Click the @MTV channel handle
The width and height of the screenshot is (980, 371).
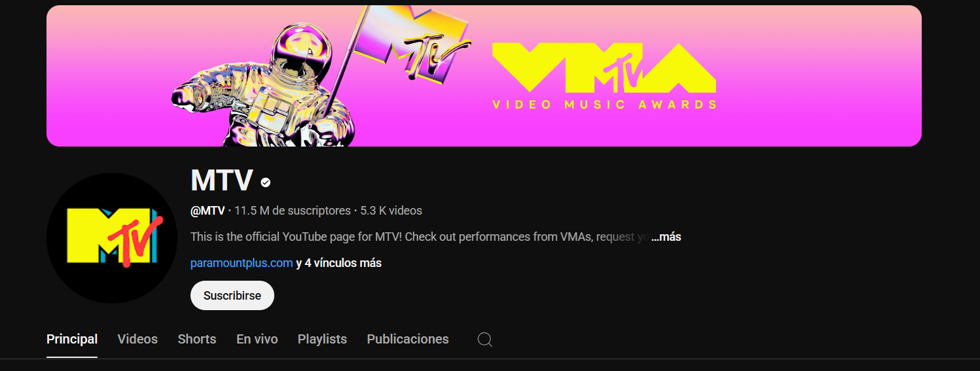(208, 211)
